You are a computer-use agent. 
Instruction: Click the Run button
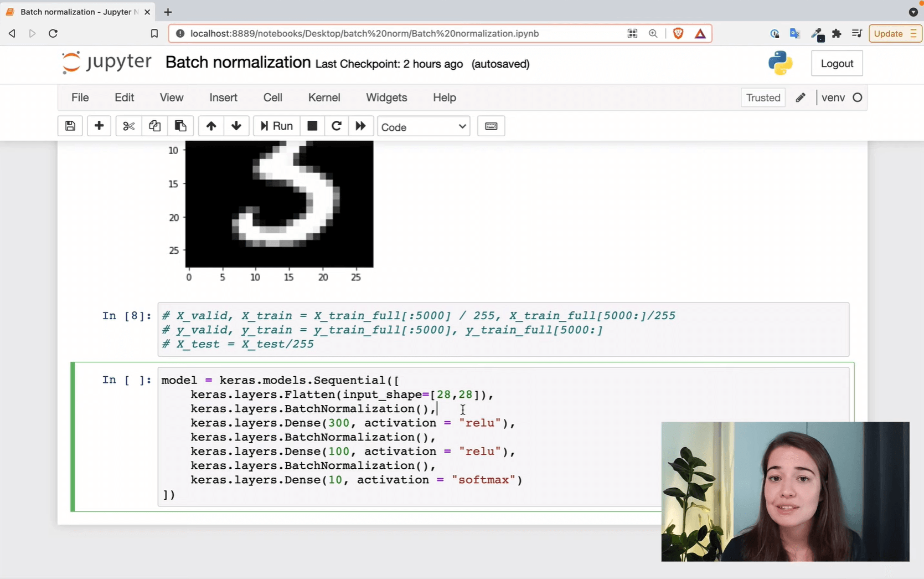tap(277, 126)
